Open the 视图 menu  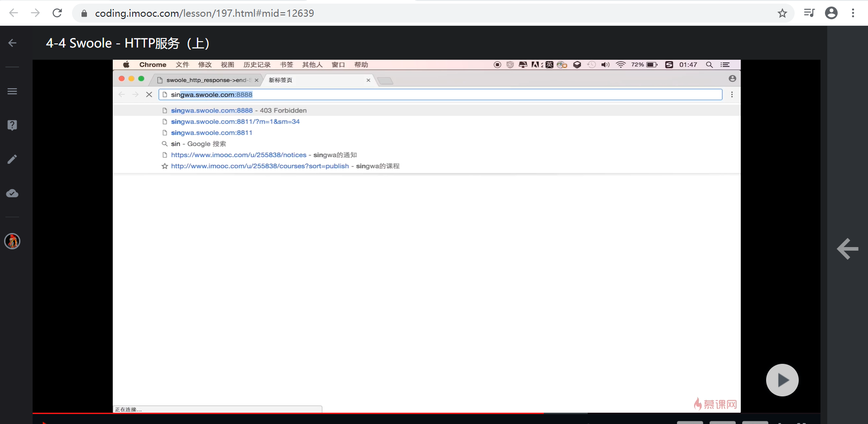click(x=228, y=65)
